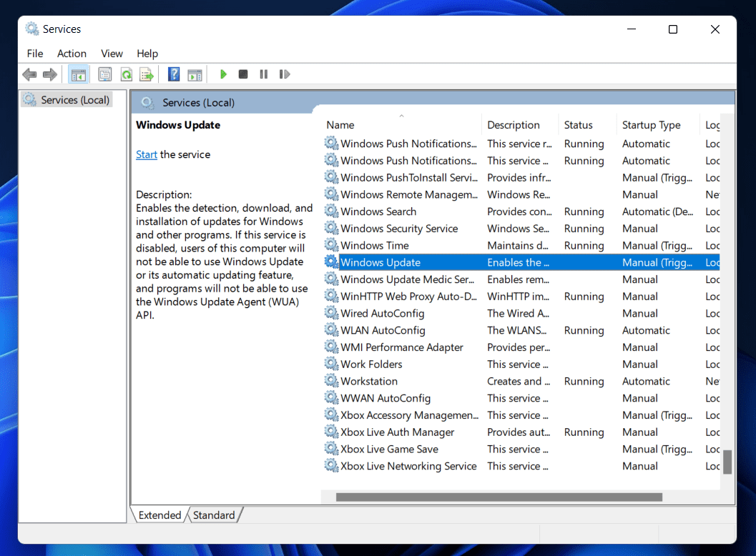Click Services (Local) header in details pane
This screenshot has height=556, width=756.
198,103
